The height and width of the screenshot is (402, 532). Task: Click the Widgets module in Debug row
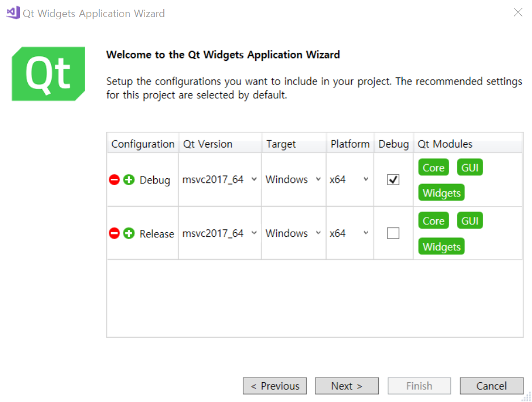441,192
